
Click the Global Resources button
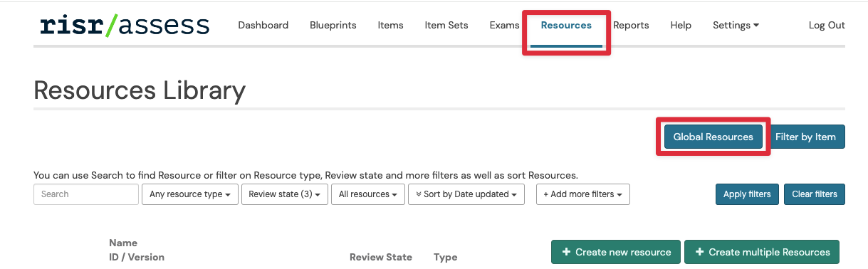click(x=713, y=137)
